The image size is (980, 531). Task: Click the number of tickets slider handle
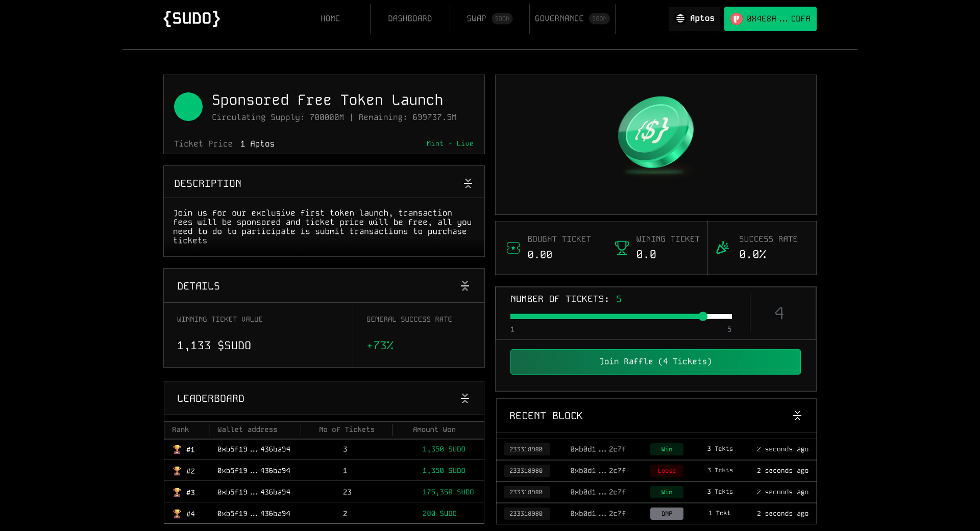click(703, 317)
